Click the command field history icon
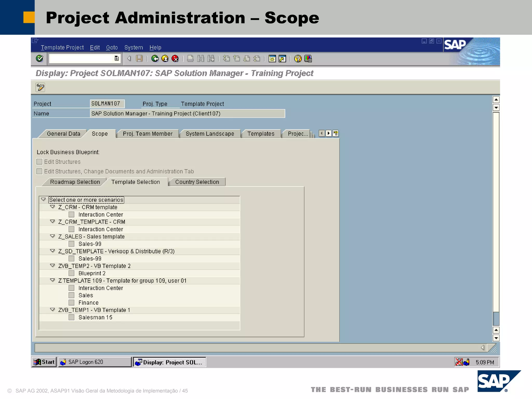Viewport: 532px width, 399px height. [117, 58]
